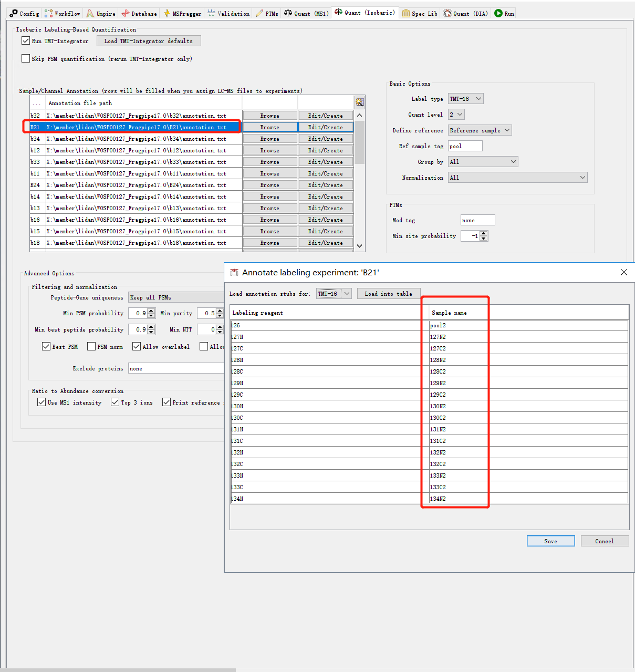Click Load TMT-Integrator defaults button
Viewport: 635px width, 672px height.
(x=149, y=40)
